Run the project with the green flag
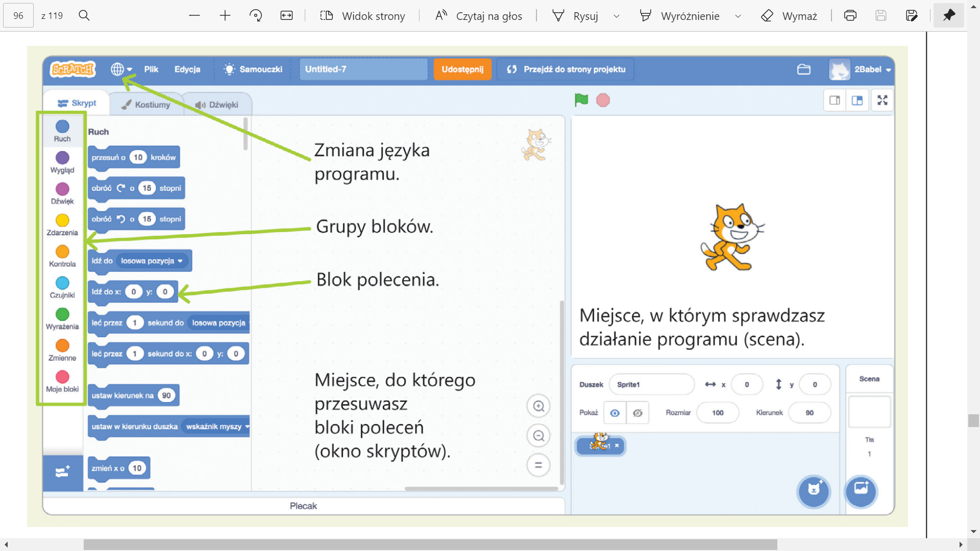The image size is (980, 551). tap(581, 100)
